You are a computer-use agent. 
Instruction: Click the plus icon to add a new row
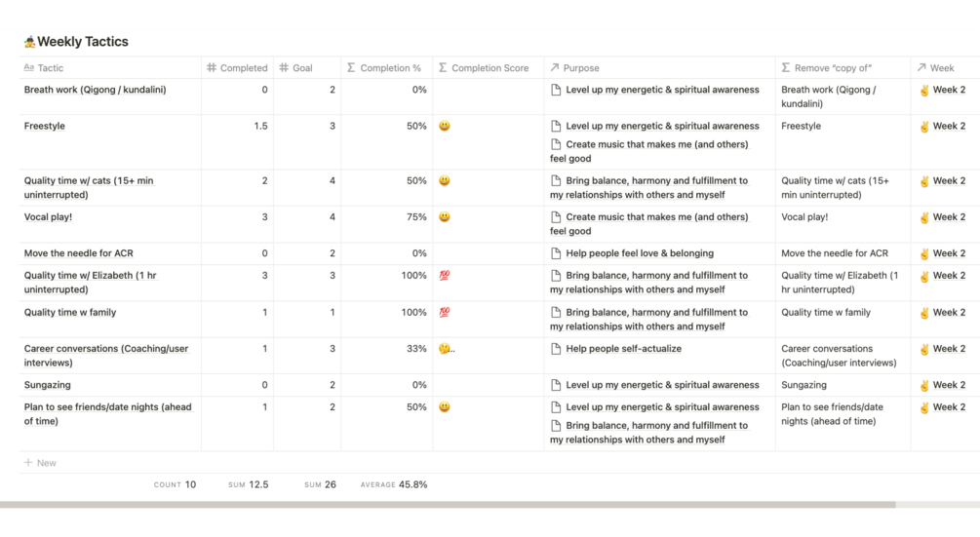(x=28, y=463)
